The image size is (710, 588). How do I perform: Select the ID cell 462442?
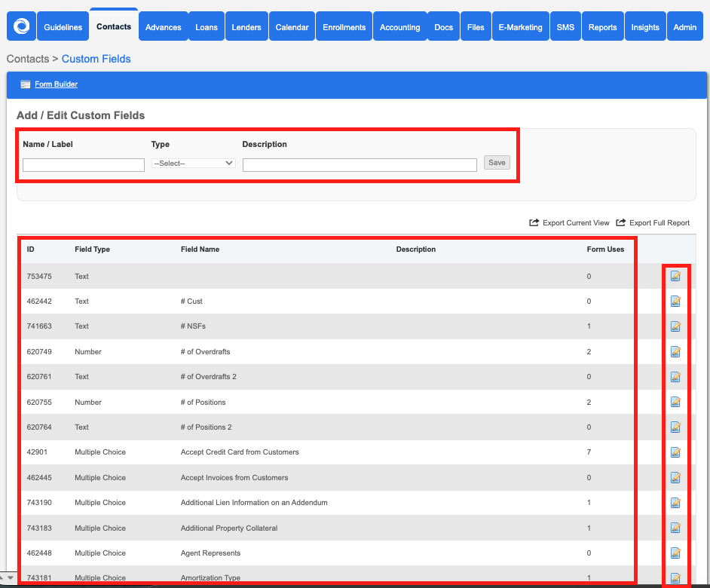(x=39, y=302)
